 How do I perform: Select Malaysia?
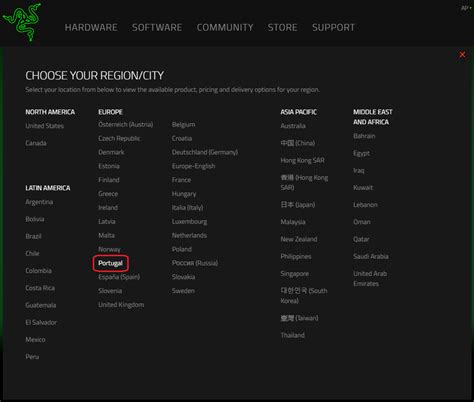pyautogui.click(x=293, y=222)
